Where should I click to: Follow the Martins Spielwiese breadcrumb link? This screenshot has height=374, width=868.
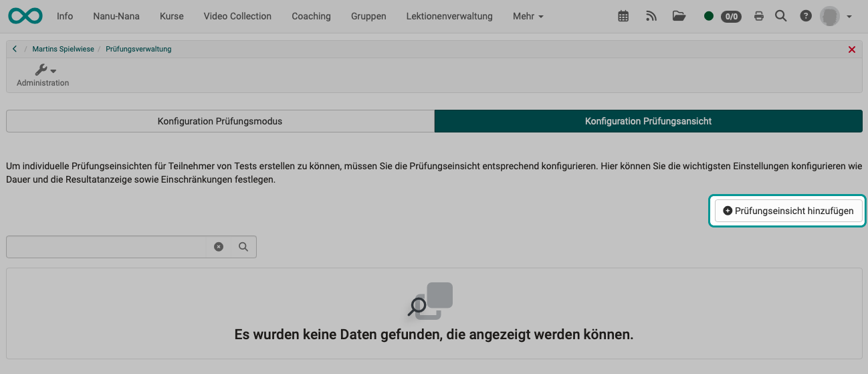63,49
